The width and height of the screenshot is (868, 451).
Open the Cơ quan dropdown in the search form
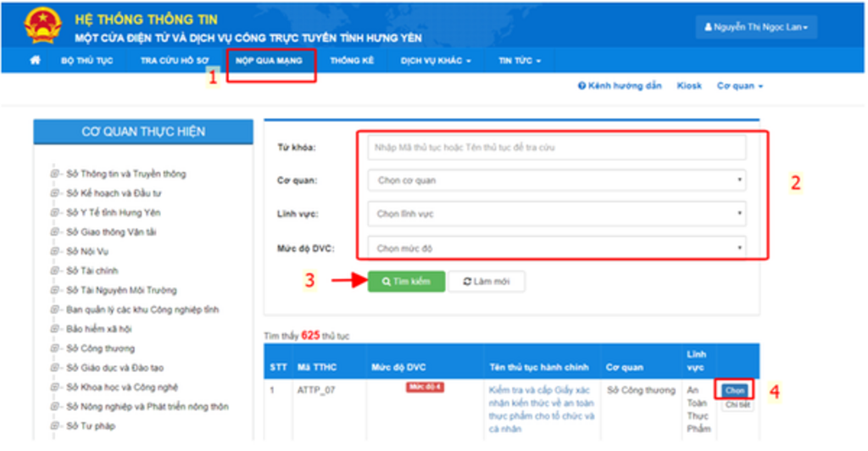pyautogui.click(x=557, y=181)
